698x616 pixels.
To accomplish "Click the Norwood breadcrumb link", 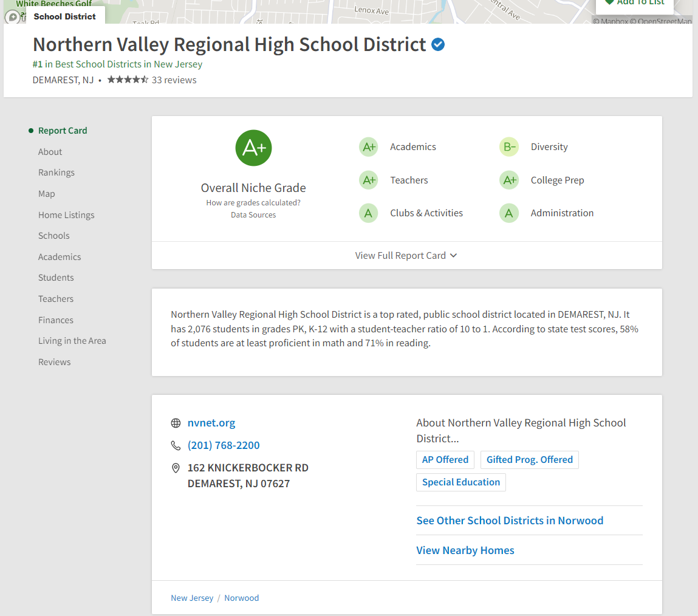I will pyautogui.click(x=242, y=598).
